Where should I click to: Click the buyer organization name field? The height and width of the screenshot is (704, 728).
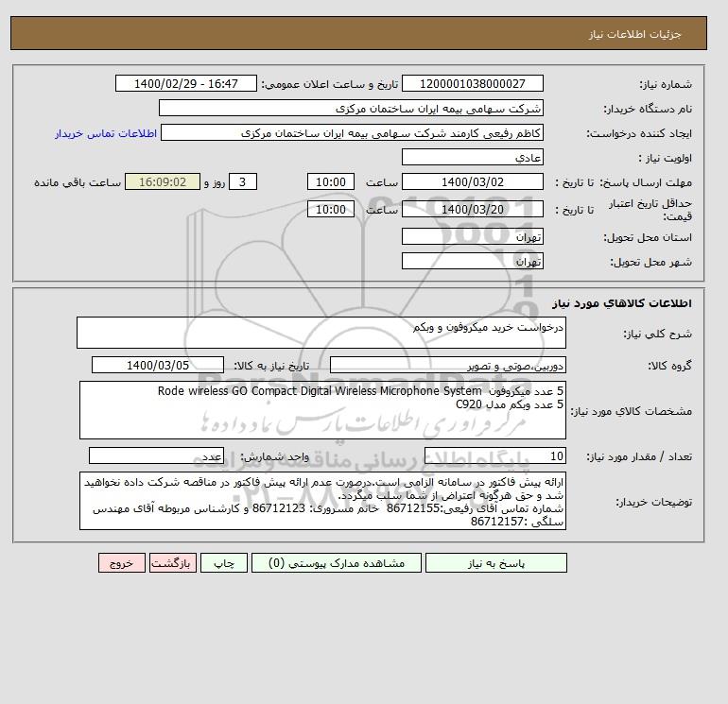point(351,108)
